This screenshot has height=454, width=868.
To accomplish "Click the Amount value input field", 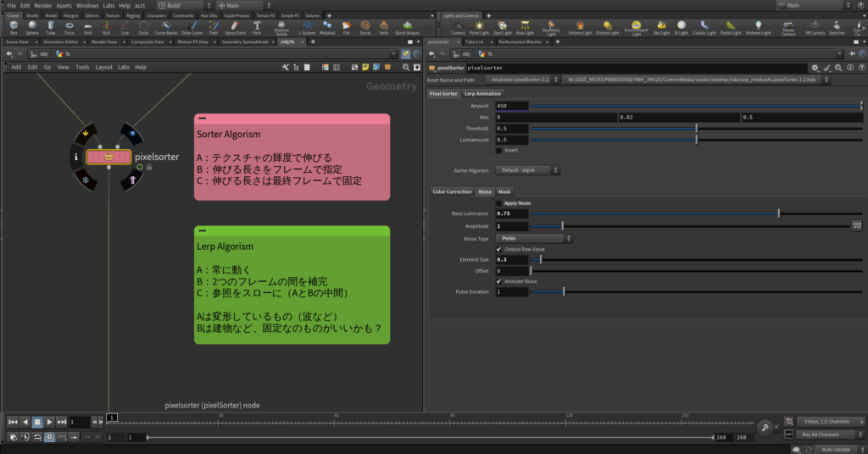I will click(x=512, y=105).
